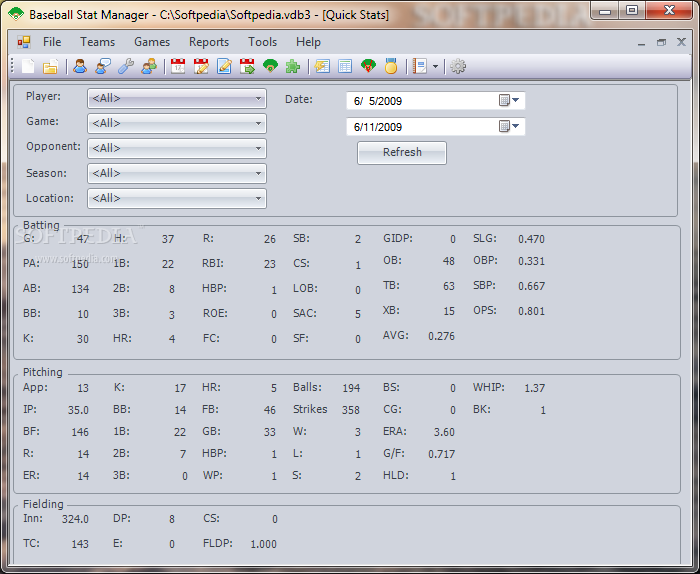Click the calendar with green arrow icon
The image size is (700, 574).
pyautogui.click(x=247, y=67)
